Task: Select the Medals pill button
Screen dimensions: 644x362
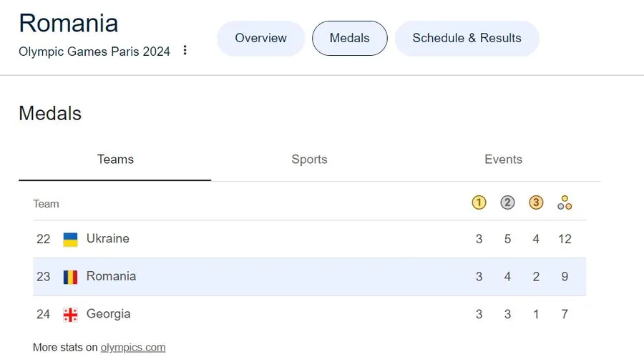Action: pos(349,38)
